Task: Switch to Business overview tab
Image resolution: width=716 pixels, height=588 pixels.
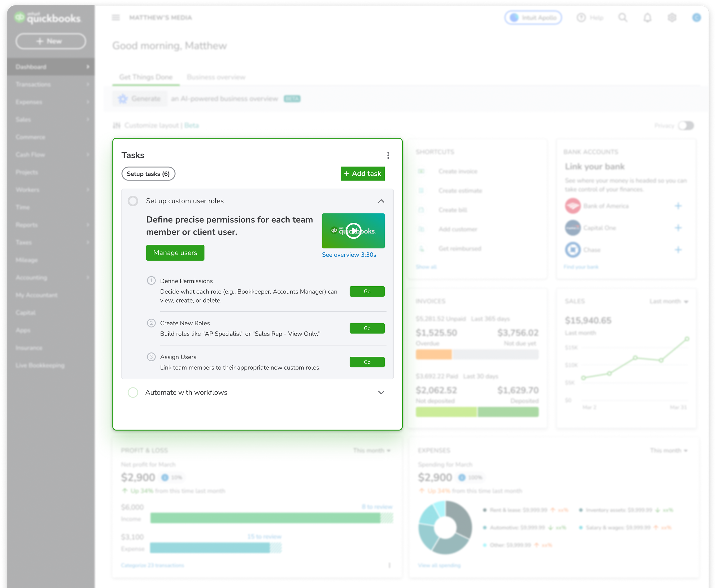Action: [x=216, y=77]
